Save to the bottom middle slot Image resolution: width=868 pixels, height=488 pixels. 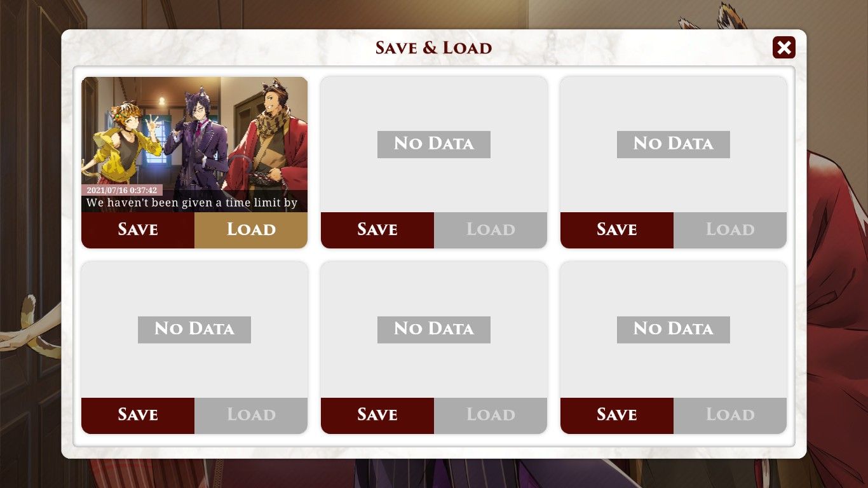377,416
